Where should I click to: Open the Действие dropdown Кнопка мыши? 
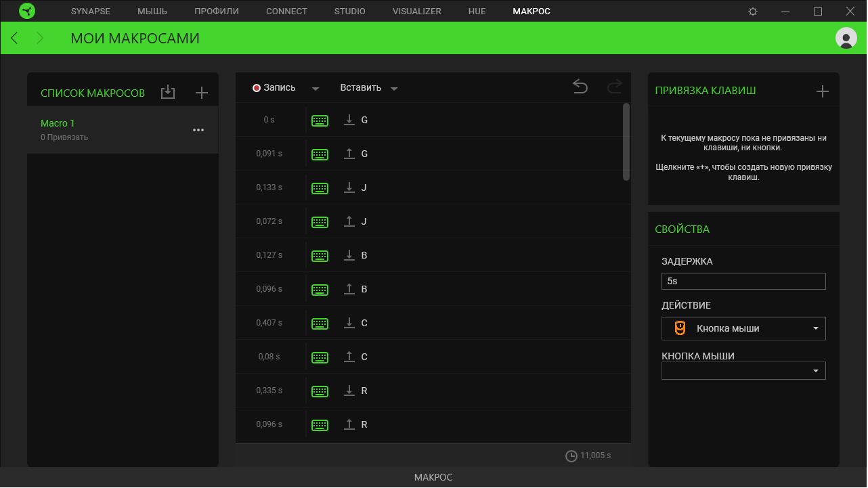click(743, 328)
